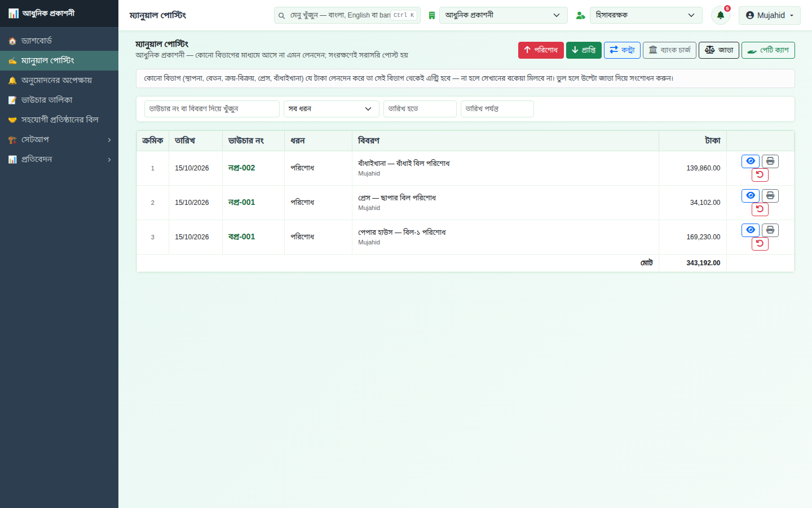Click the search magnifier icon in top bar

point(281,15)
